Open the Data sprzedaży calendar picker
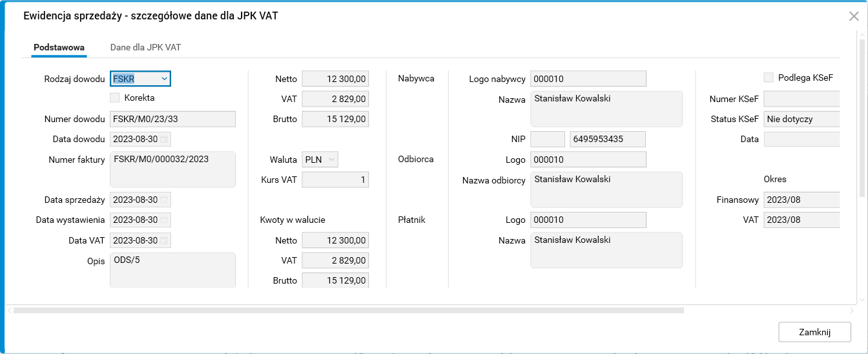This screenshot has width=868, height=354. coord(165,200)
